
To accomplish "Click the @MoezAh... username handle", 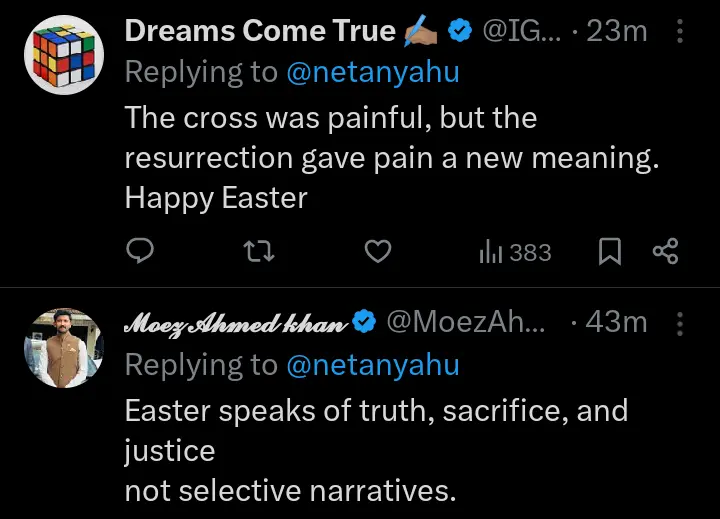I will pos(465,322).
